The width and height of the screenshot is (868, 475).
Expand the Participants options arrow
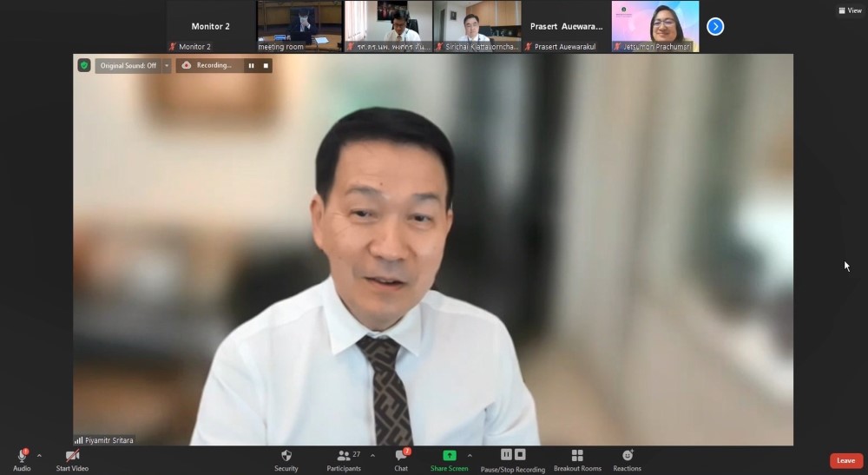(x=372, y=455)
